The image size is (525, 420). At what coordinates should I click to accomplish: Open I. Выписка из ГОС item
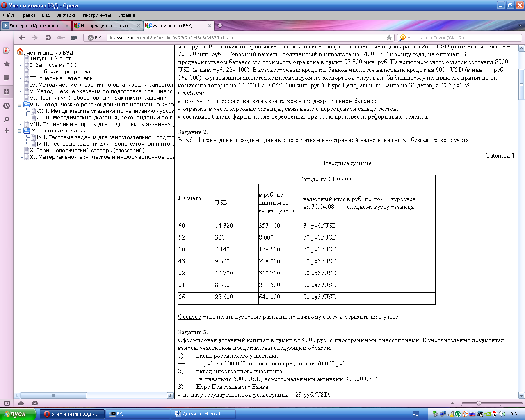point(53,65)
